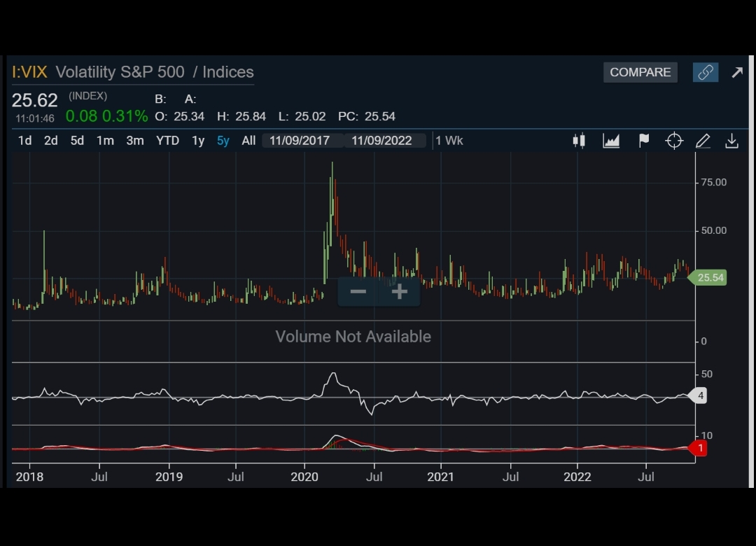This screenshot has width=756, height=546.
Task: Edit the end date 11/09/2022 field
Action: (x=385, y=141)
